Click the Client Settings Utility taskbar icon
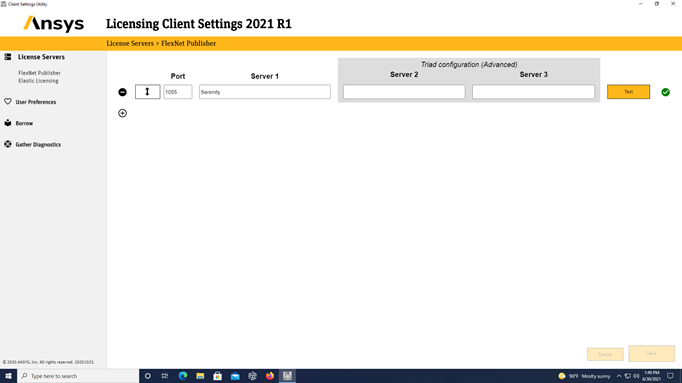This screenshot has height=383, width=682. 287,376
